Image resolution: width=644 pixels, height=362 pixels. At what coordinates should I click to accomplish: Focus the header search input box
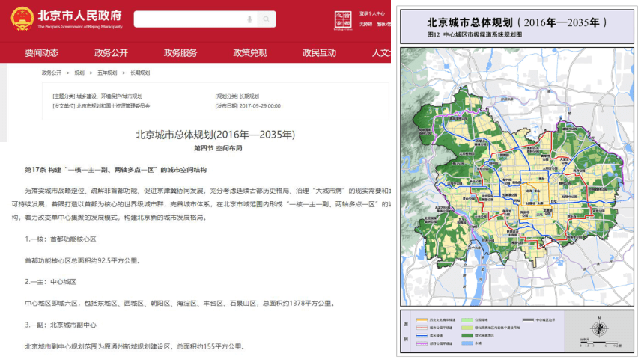[195, 19]
